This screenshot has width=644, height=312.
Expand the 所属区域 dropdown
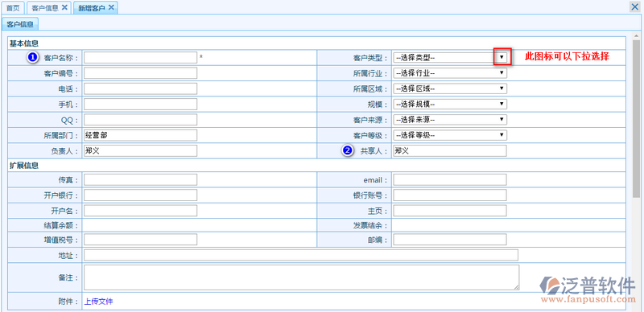450,88
